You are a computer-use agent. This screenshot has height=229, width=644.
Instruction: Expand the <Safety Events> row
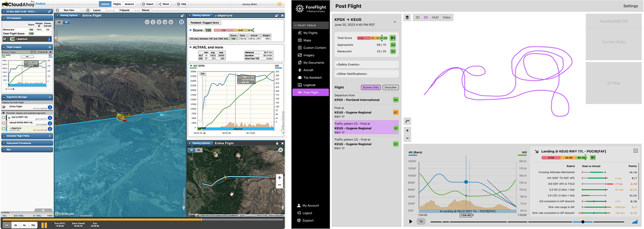pyautogui.click(x=366, y=64)
